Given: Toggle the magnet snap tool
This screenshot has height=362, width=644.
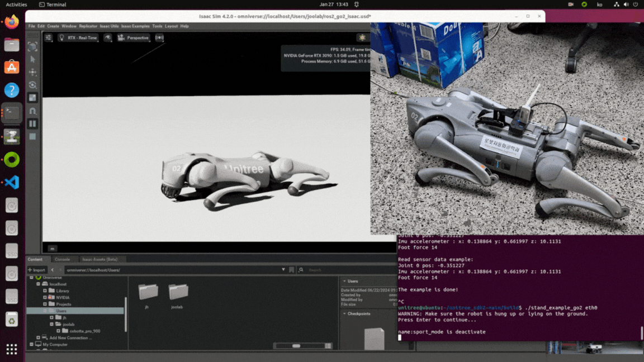Looking at the screenshot, I should [x=33, y=111].
